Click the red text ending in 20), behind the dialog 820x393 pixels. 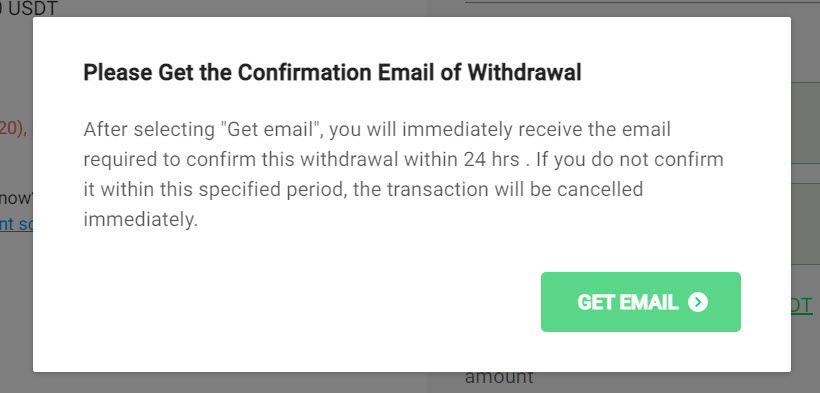coord(14,128)
